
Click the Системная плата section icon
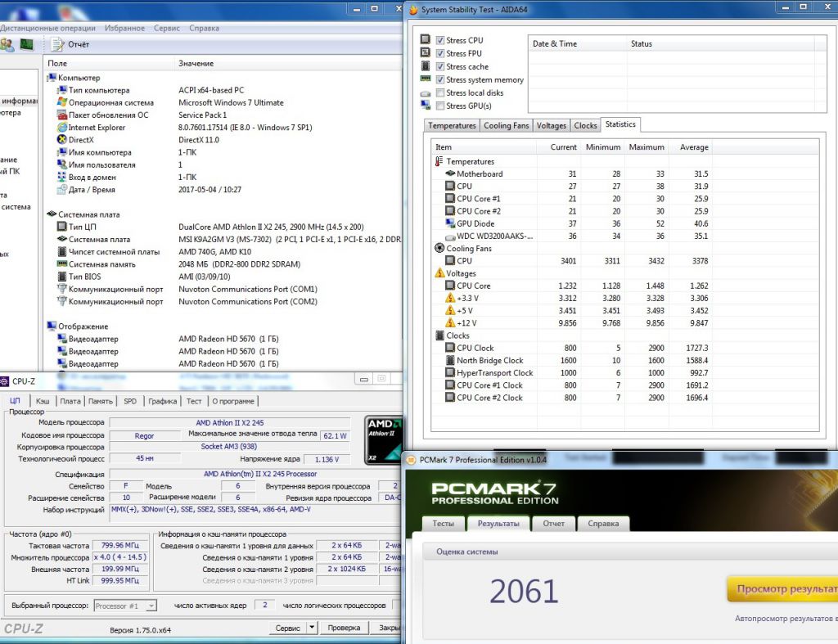[x=52, y=214]
